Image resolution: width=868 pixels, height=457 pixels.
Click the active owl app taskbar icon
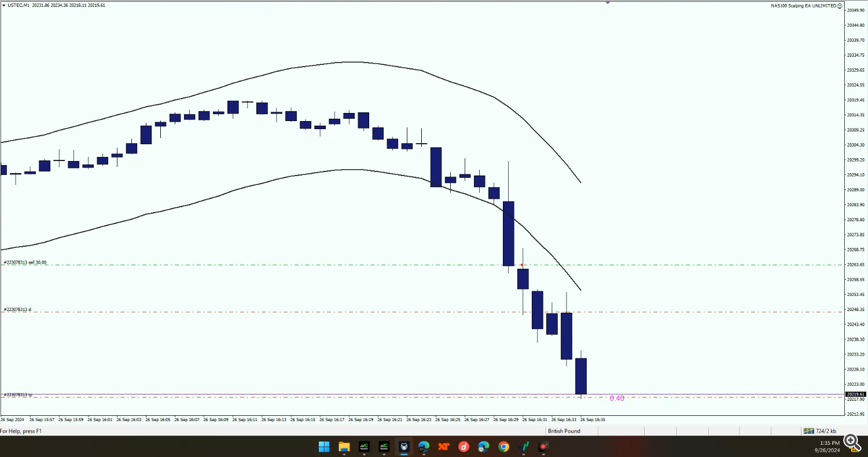(x=404, y=447)
